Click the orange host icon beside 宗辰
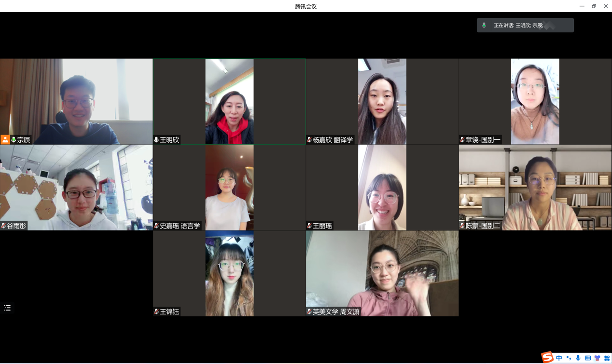This screenshot has width=612, height=364. (5, 140)
